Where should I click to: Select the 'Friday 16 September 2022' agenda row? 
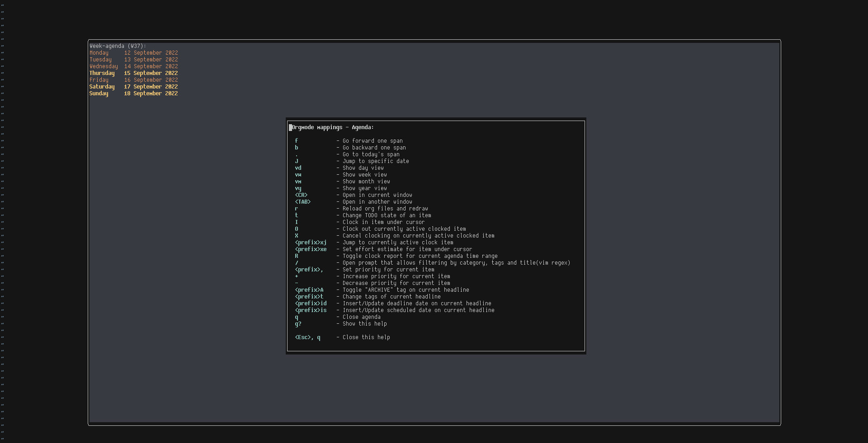(x=134, y=80)
